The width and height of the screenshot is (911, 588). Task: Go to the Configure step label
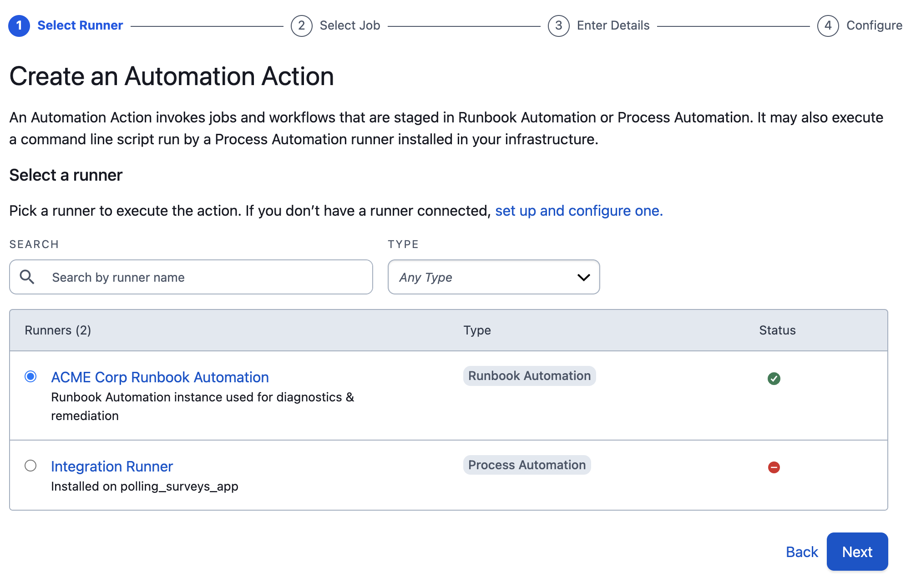coord(874,25)
